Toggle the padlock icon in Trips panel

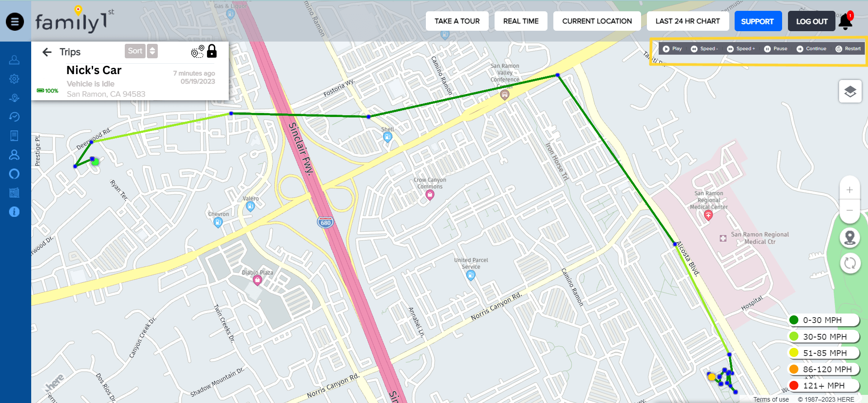click(x=212, y=51)
